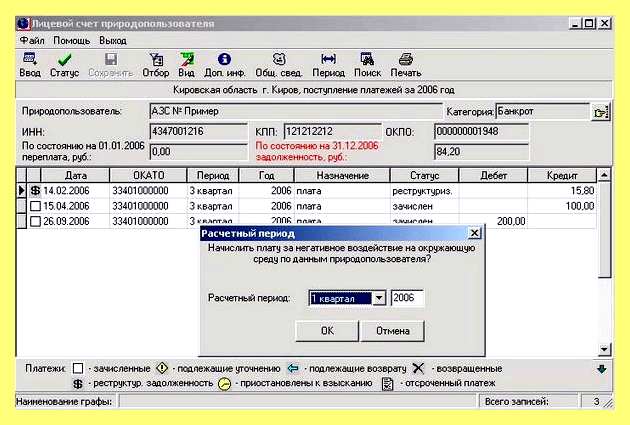The width and height of the screenshot is (630, 425).
Task: Click the Кредит column header
Action: [x=562, y=176]
